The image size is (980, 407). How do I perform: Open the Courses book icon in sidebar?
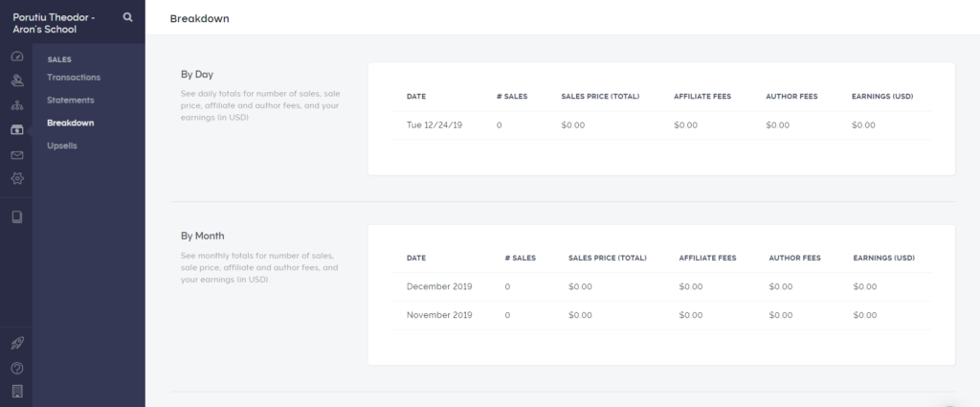pyautogui.click(x=17, y=217)
